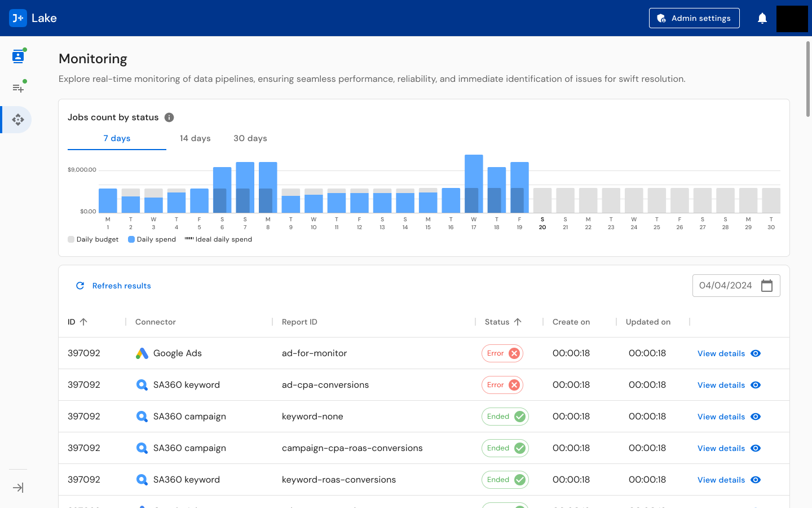Image resolution: width=812 pixels, height=508 pixels.
Task: Open Admin settings
Action: [x=694, y=17]
